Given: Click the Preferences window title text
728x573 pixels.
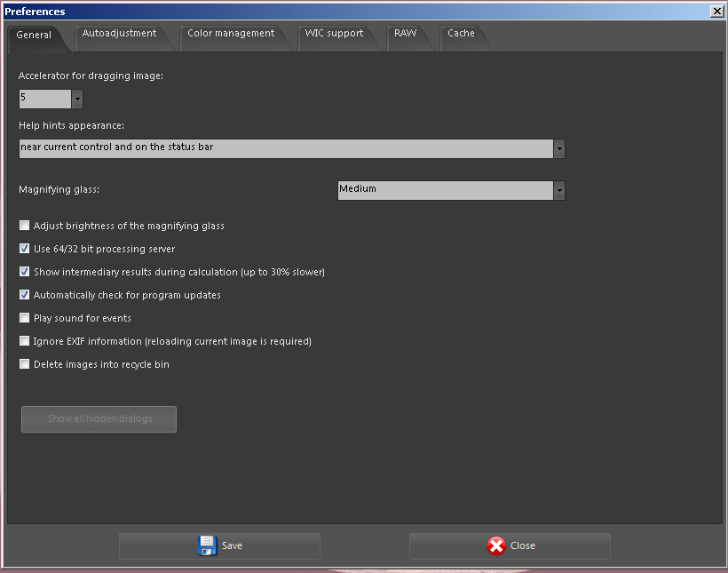Looking at the screenshot, I should (35, 12).
